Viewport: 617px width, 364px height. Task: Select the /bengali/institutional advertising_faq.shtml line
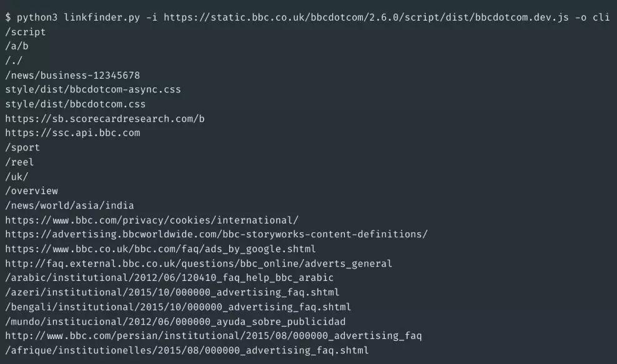178,307
